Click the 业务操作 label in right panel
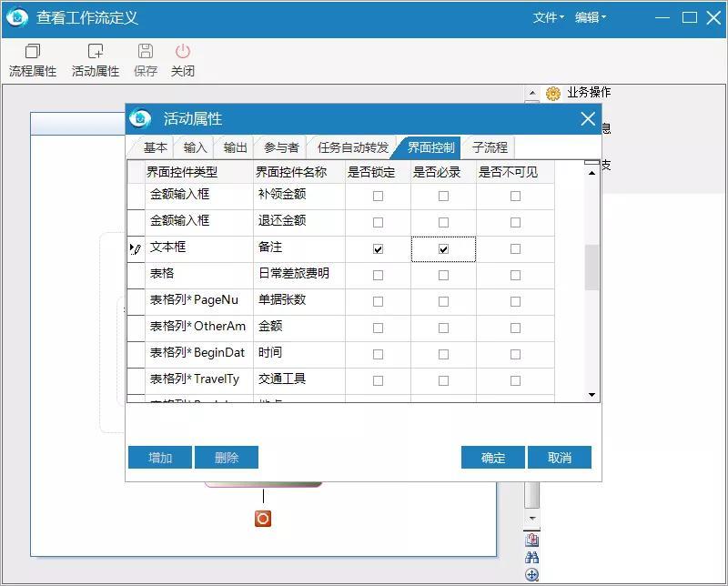Viewport: 728px width, 586px height. (x=588, y=93)
